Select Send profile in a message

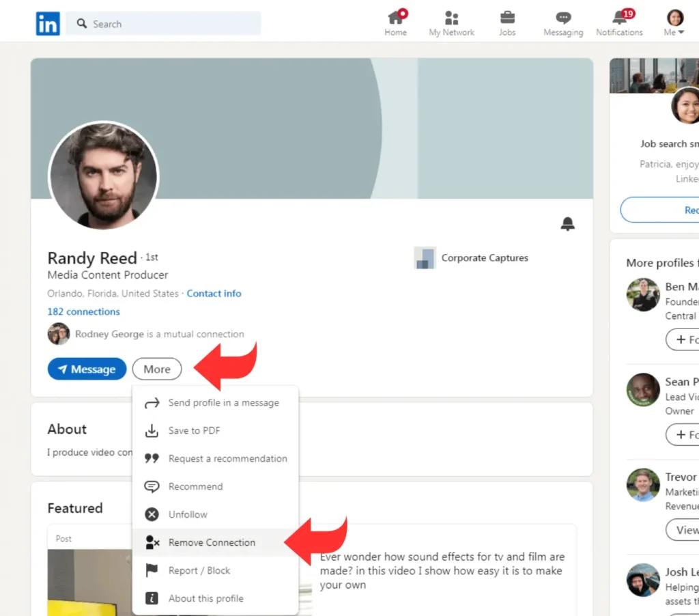(215, 403)
